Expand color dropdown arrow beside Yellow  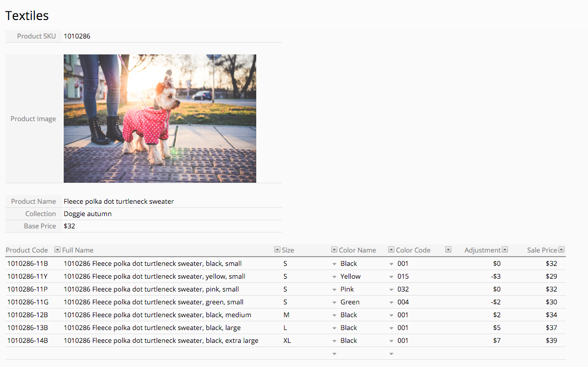(x=391, y=277)
